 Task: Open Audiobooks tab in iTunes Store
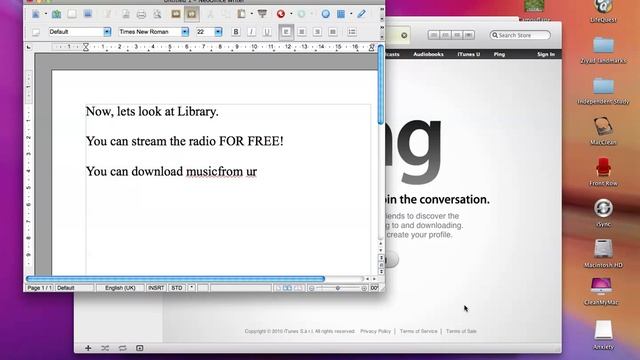(428, 54)
